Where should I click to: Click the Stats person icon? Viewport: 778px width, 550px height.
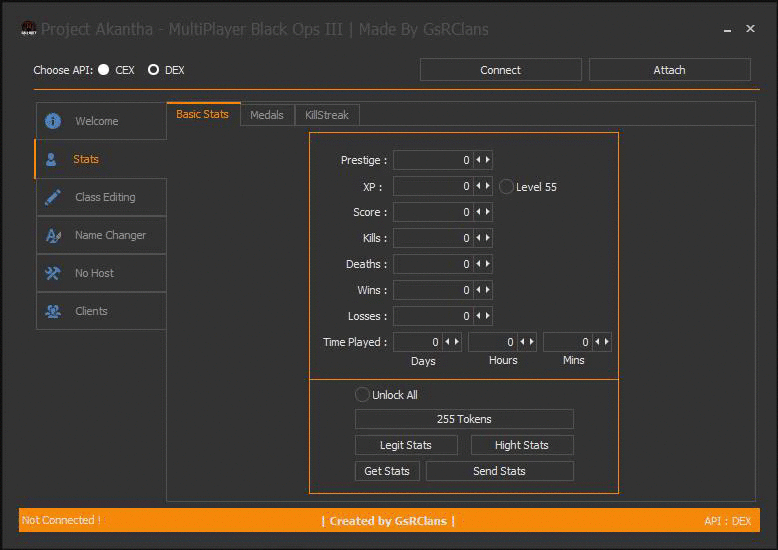(x=51, y=159)
